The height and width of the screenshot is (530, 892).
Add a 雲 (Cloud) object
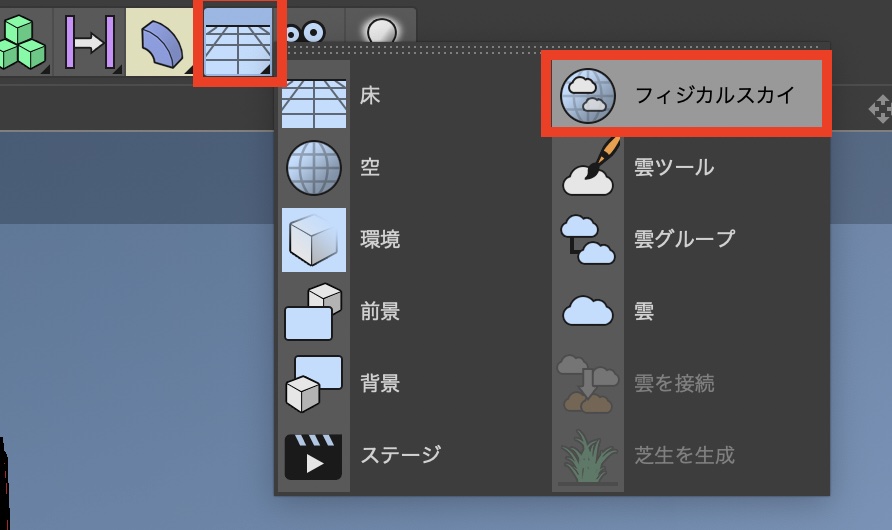click(644, 311)
